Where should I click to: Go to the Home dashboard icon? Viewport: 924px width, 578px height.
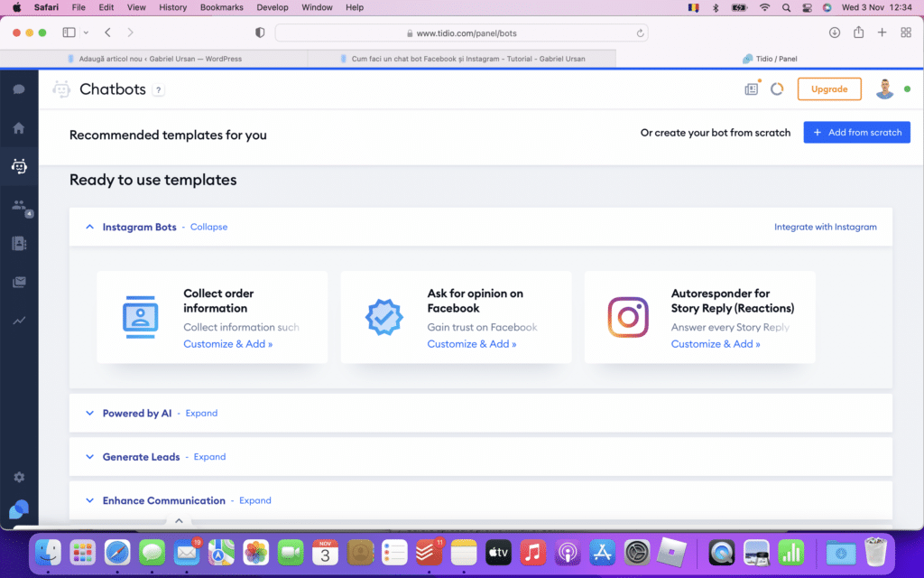(x=19, y=128)
